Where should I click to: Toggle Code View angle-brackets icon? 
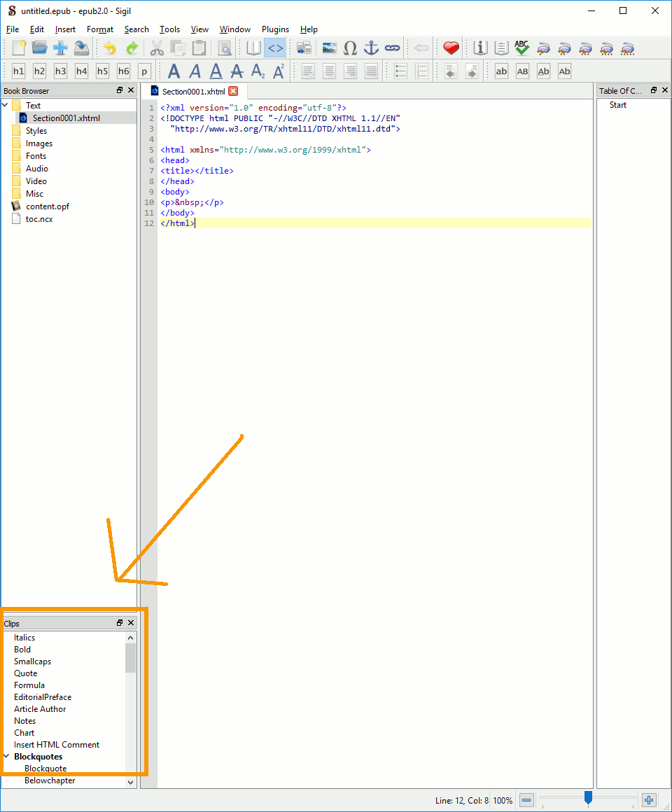click(275, 48)
